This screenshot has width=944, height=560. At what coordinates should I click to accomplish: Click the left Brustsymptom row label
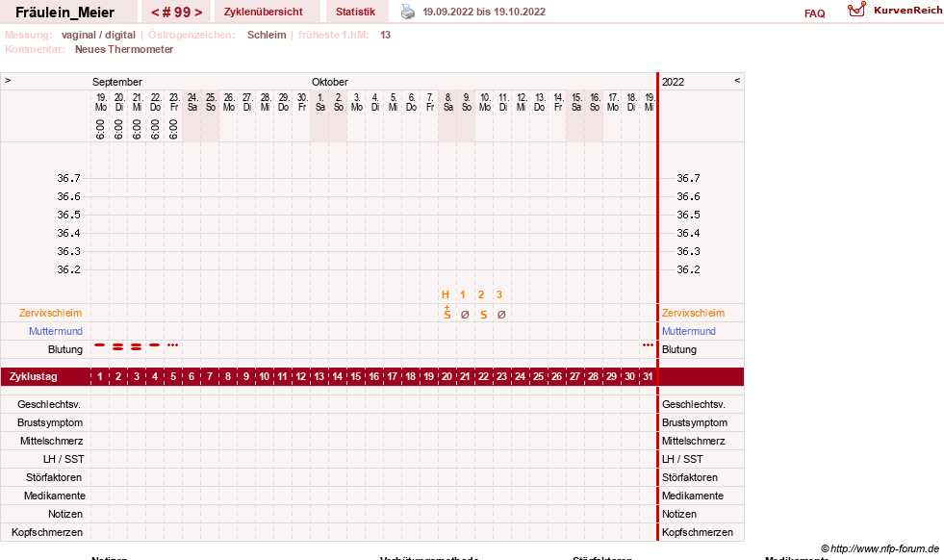coord(50,422)
